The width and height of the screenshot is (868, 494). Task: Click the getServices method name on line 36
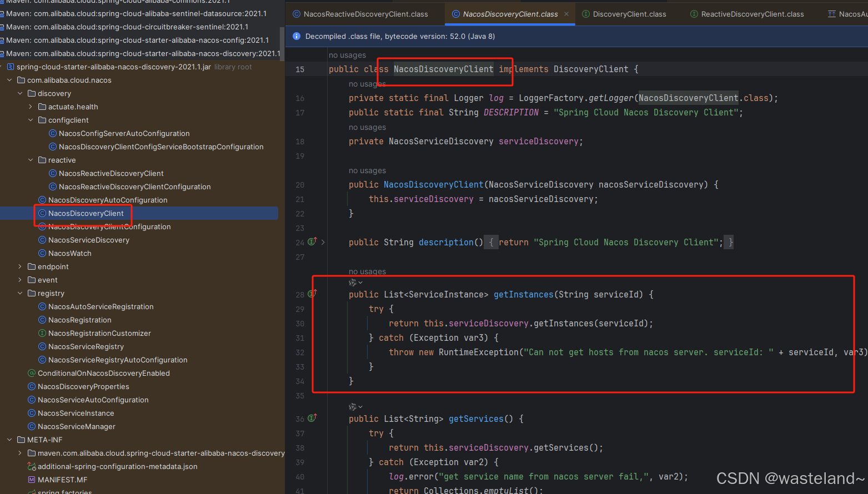click(476, 419)
